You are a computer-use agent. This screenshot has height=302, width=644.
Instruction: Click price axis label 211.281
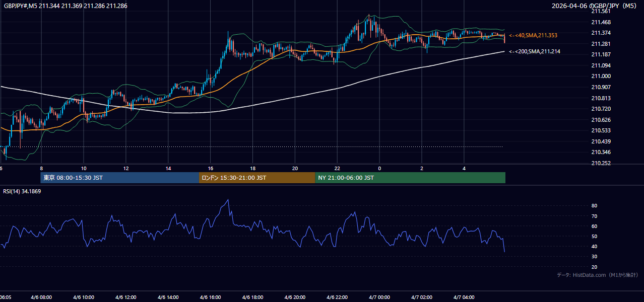[601, 44]
